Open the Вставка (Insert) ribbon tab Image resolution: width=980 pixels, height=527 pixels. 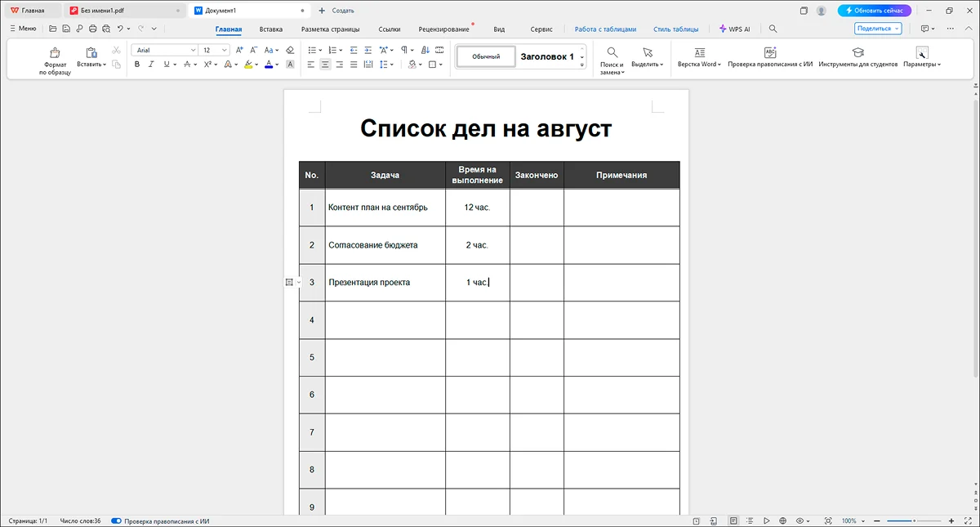(x=270, y=29)
